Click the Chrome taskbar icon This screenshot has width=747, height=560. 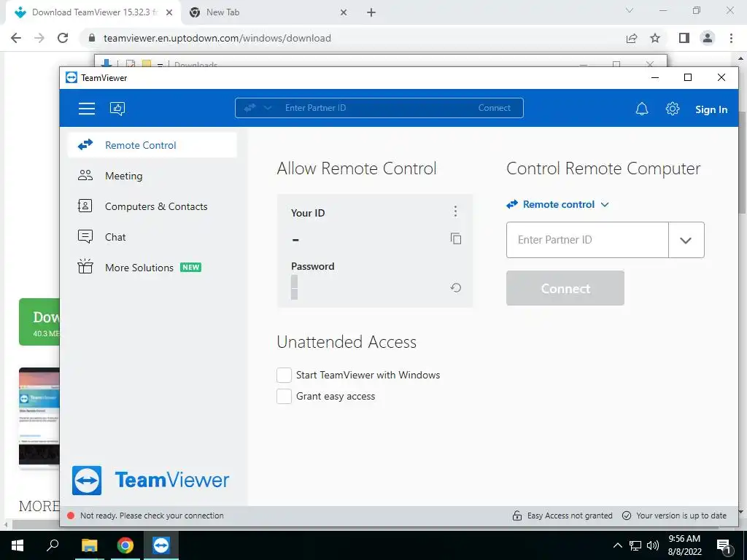[x=125, y=545]
